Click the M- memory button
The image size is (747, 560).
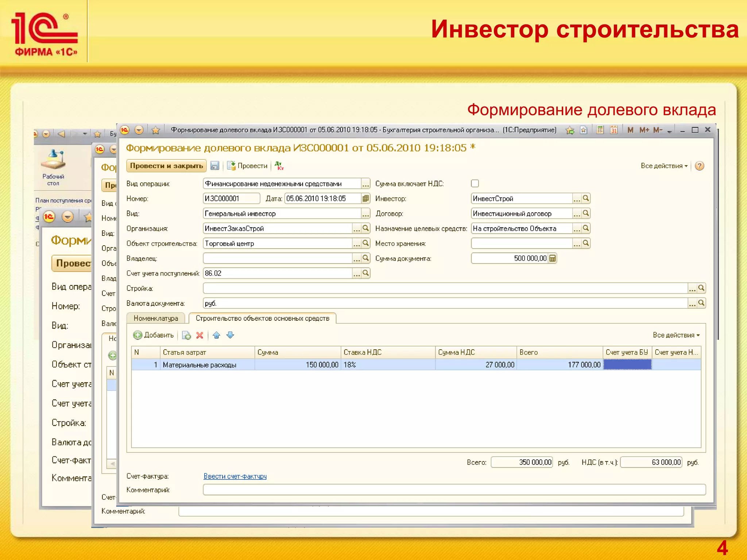(658, 130)
